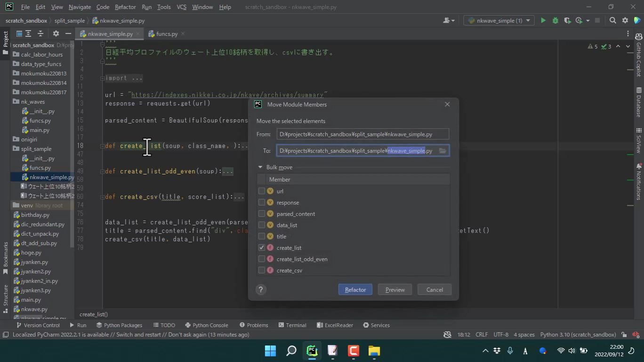Click the green Run button in toolbar
Screen dimensions: 644x362
click(x=543, y=20)
